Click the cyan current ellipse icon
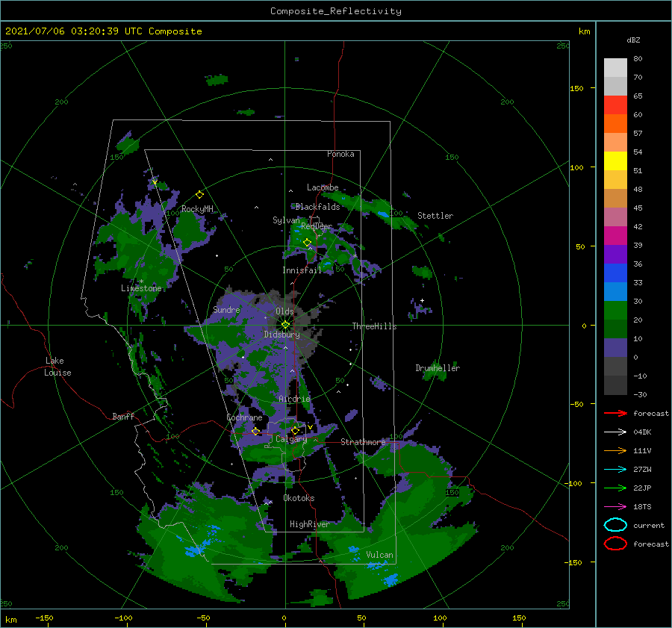672x628 pixels. pos(615,525)
